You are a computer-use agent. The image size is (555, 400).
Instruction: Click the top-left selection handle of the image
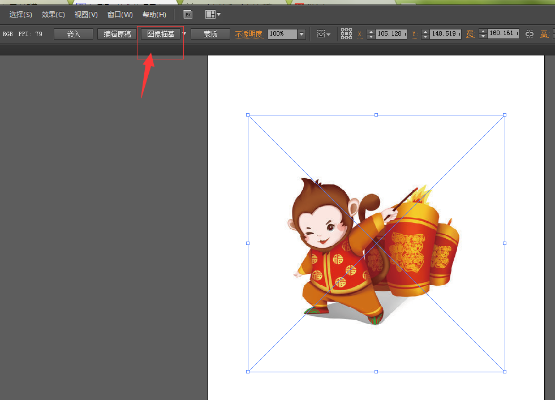coord(248,115)
